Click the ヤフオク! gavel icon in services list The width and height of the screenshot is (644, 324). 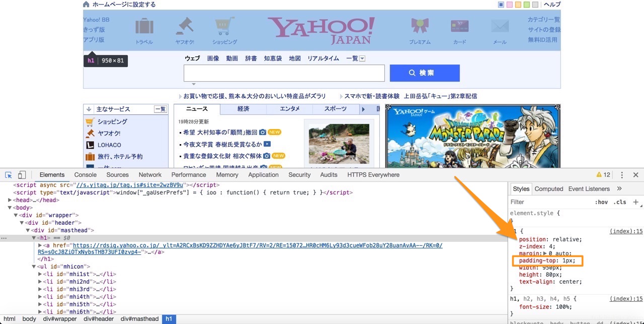90,134
